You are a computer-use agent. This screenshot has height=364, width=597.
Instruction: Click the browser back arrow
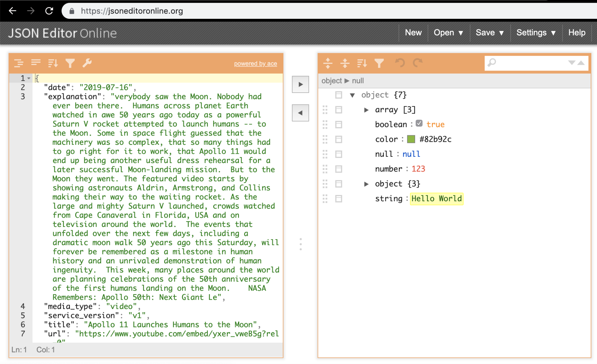(13, 11)
